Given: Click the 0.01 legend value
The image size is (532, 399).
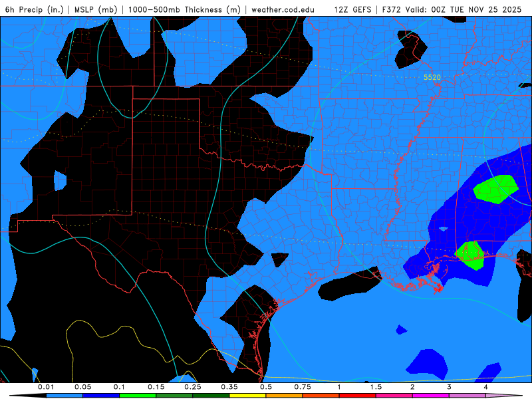Looking at the screenshot, I should [x=46, y=387].
